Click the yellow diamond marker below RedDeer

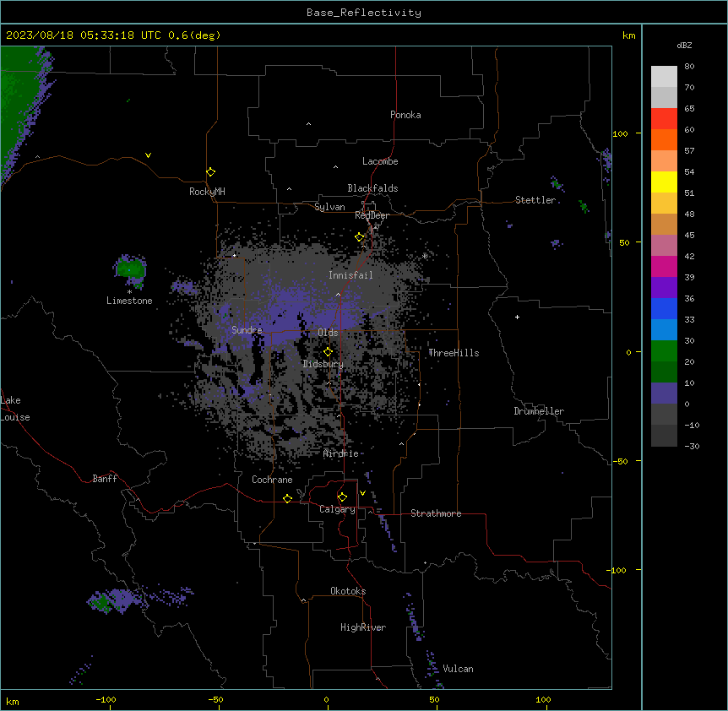click(x=360, y=237)
